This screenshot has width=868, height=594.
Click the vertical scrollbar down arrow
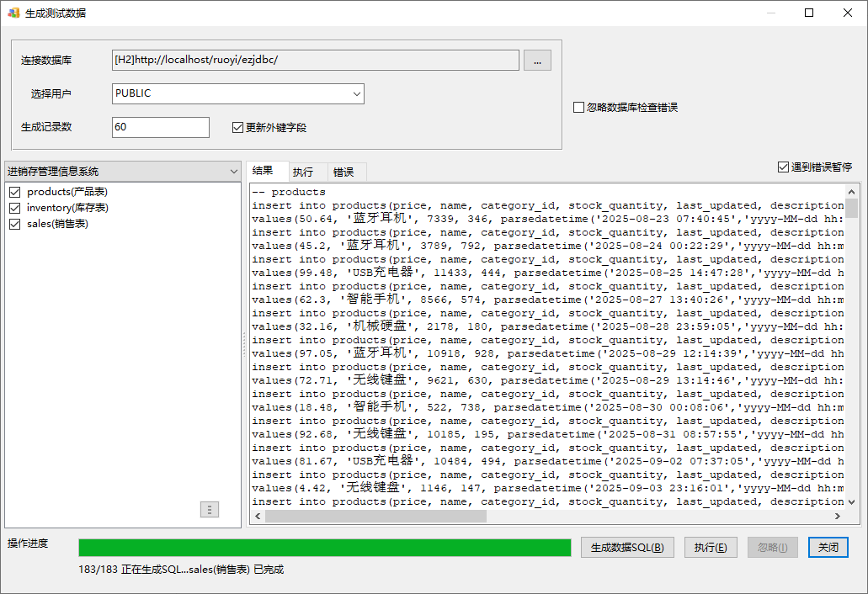click(x=851, y=501)
